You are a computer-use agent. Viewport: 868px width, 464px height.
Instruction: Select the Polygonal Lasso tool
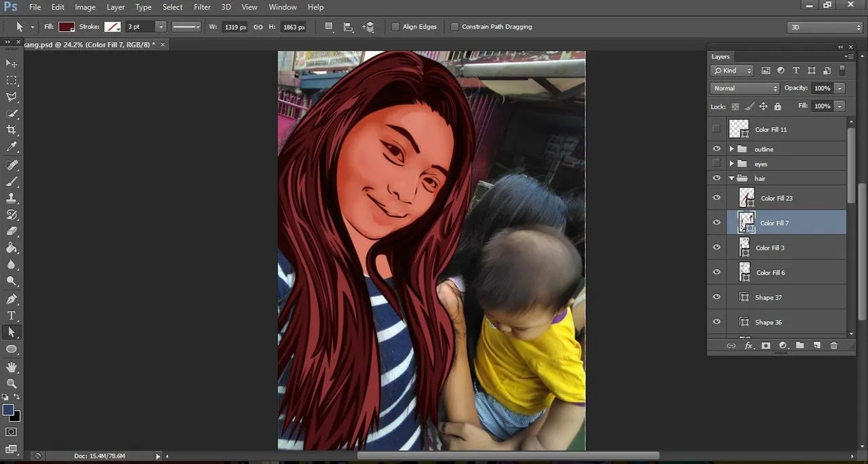[12, 97]
